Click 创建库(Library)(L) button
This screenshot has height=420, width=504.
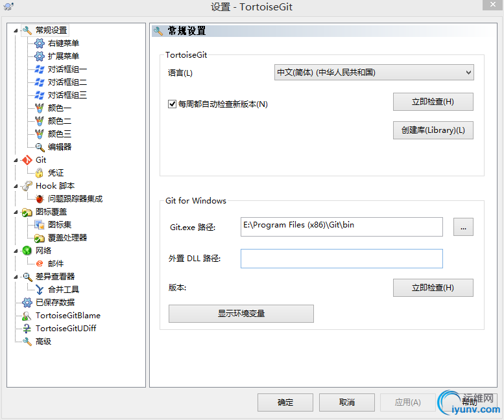(x=433, y=130)
